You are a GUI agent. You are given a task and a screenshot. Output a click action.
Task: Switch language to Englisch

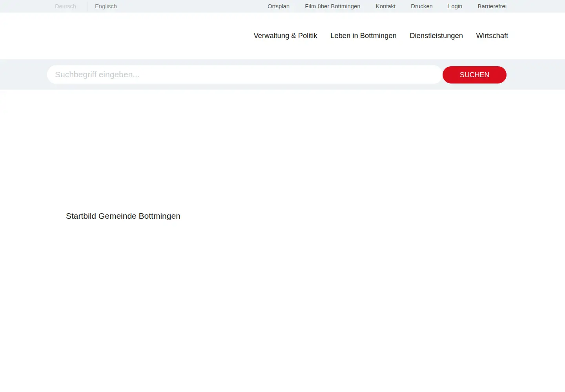(106, 6)
